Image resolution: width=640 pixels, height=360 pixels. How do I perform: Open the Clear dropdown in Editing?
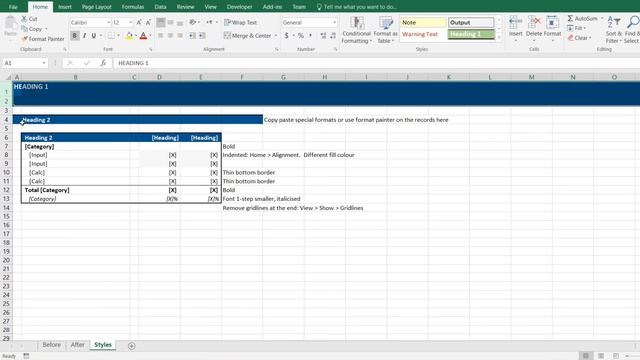580,38
